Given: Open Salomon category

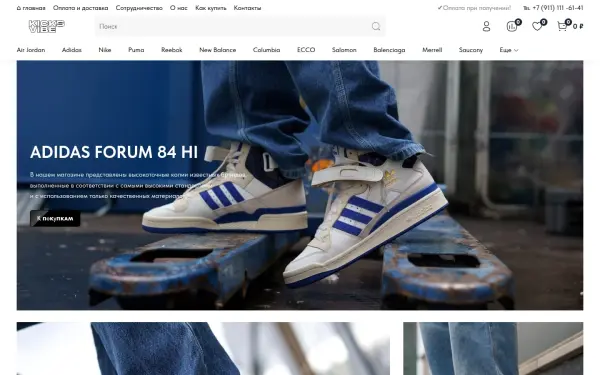Looking at the screenshot, I should tap(344, 50).
